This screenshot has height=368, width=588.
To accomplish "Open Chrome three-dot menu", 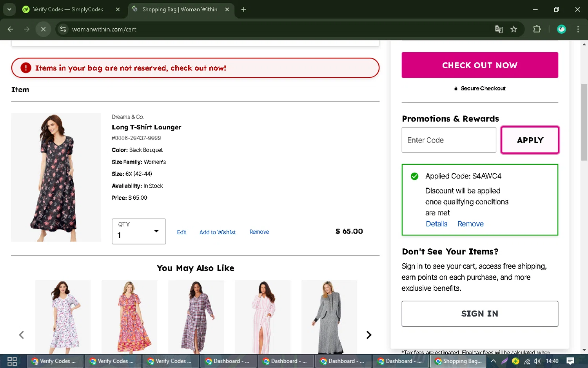I will coord(578,29).
